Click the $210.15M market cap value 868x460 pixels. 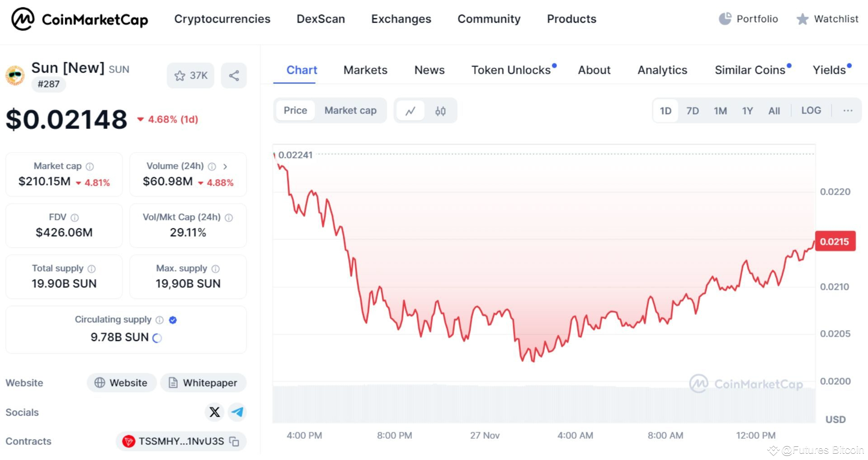[44, 182]
